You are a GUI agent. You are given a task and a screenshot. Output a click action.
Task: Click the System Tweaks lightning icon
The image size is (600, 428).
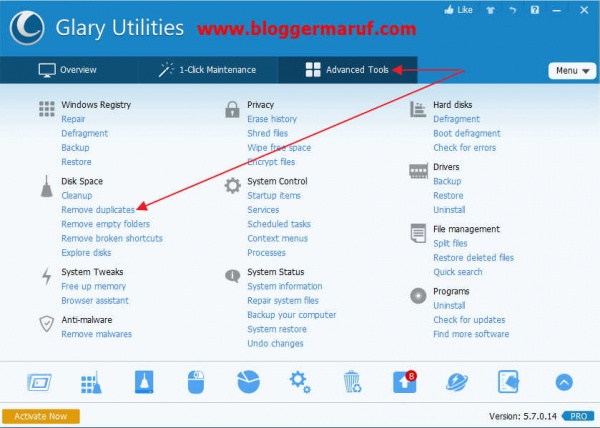click(x=47, y=276)
